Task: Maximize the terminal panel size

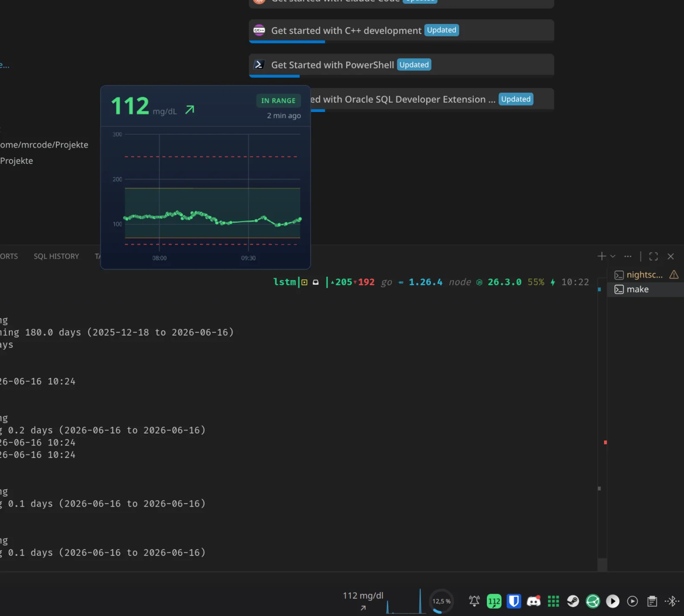Action: [653, 256]
